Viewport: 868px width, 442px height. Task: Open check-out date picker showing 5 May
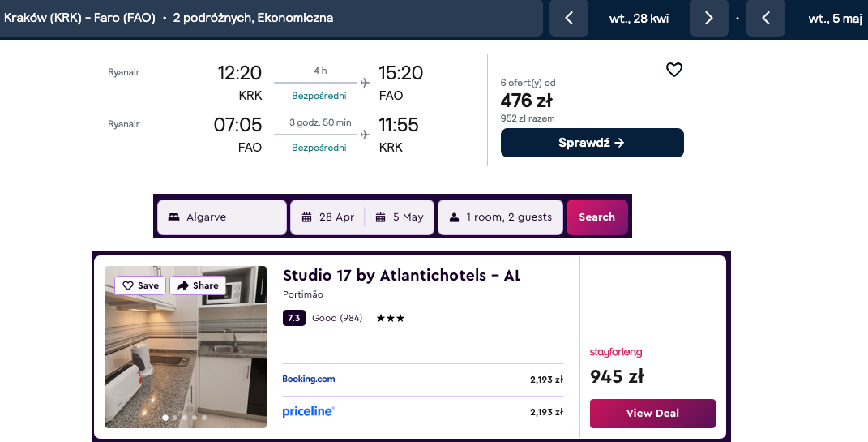(x=400, y=217)
